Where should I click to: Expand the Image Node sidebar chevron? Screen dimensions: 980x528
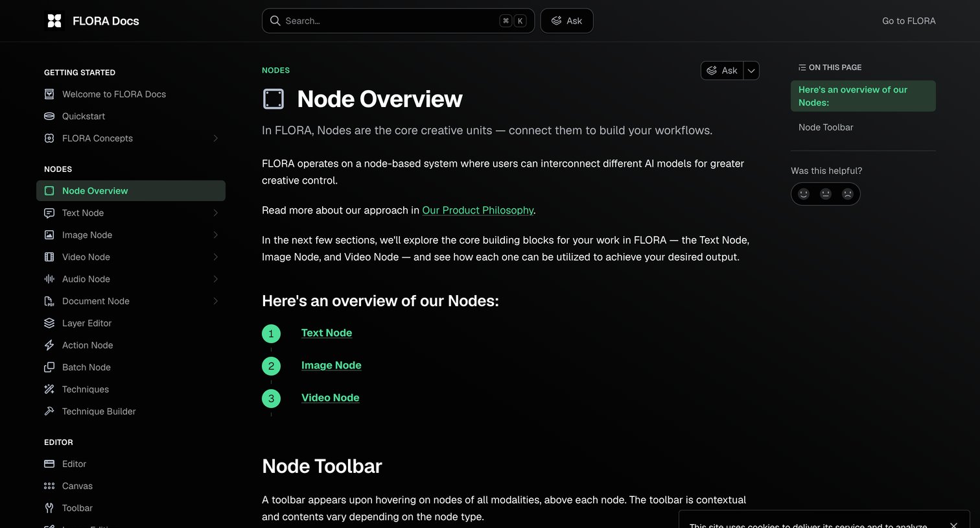215,235
